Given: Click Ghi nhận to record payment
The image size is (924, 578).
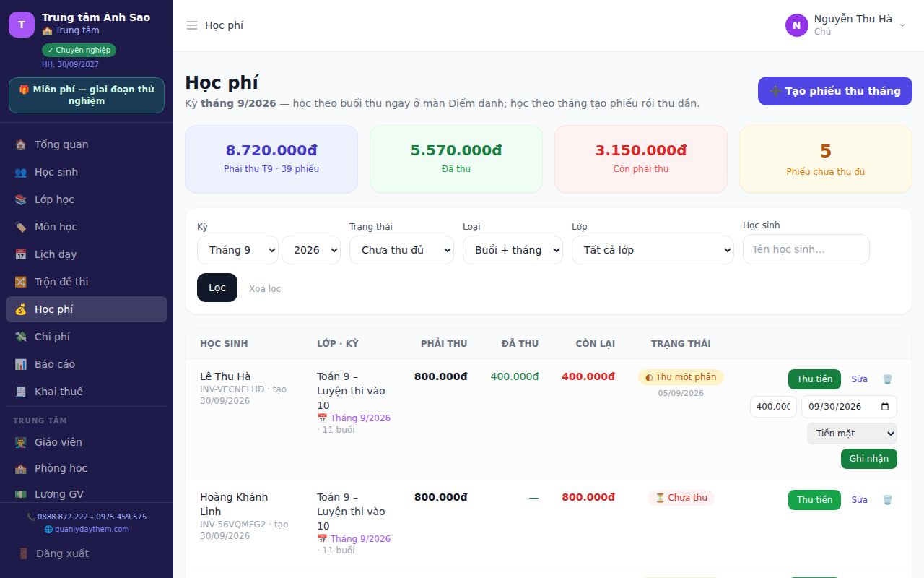Looking at the screenshot, I should (x=869, y=459).
